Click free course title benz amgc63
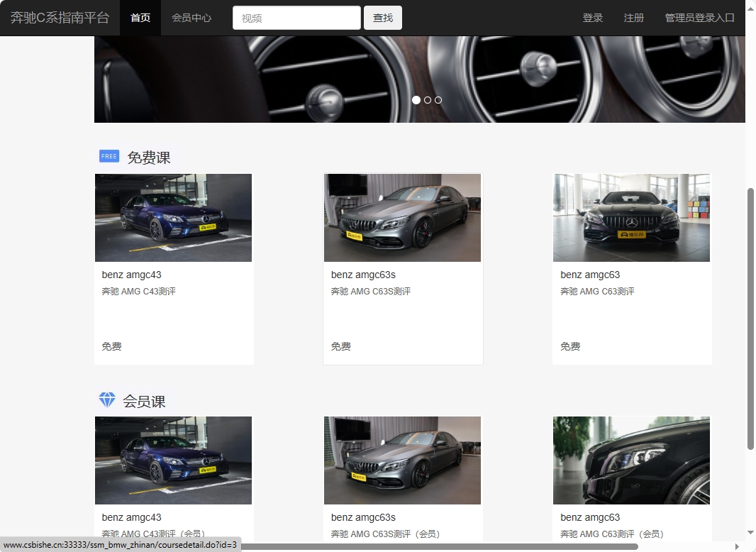This screenshot has width=756, height=552. 590,275
